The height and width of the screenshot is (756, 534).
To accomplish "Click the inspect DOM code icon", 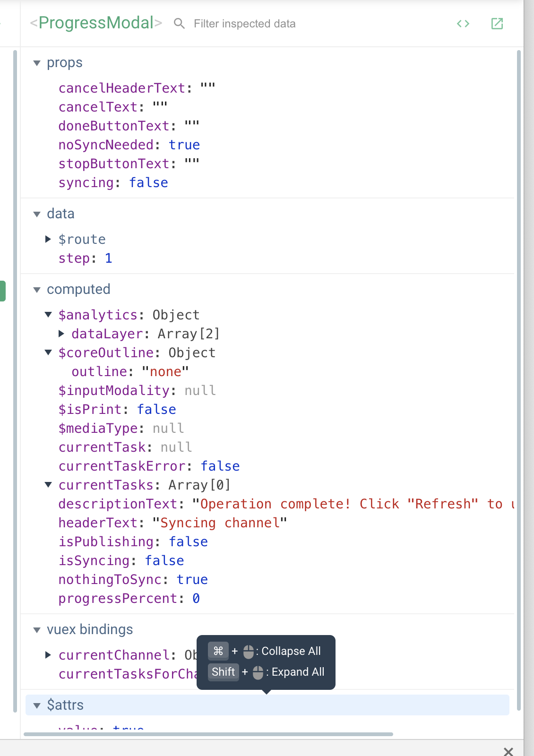I will [x=463, y=24].
